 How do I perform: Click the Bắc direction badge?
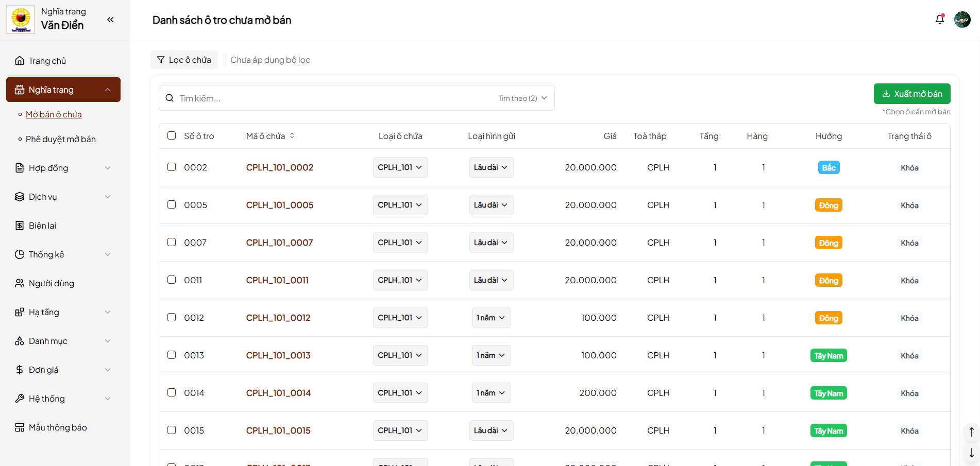pyautogui.click(x=829, y=167)
